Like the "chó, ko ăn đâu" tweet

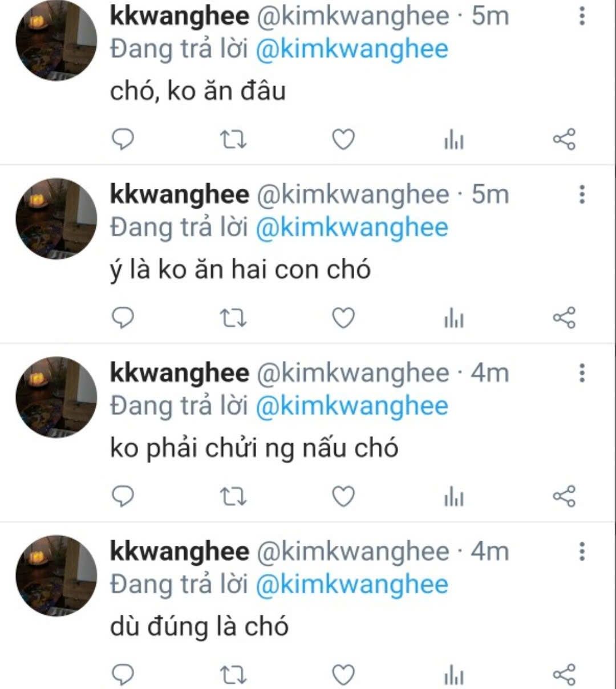click(343, 139)
